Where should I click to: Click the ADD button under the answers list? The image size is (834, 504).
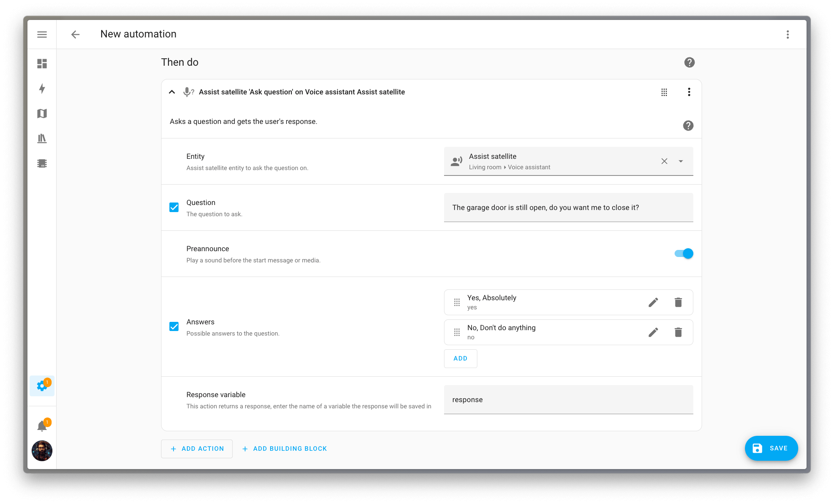(x=460, y=358)
